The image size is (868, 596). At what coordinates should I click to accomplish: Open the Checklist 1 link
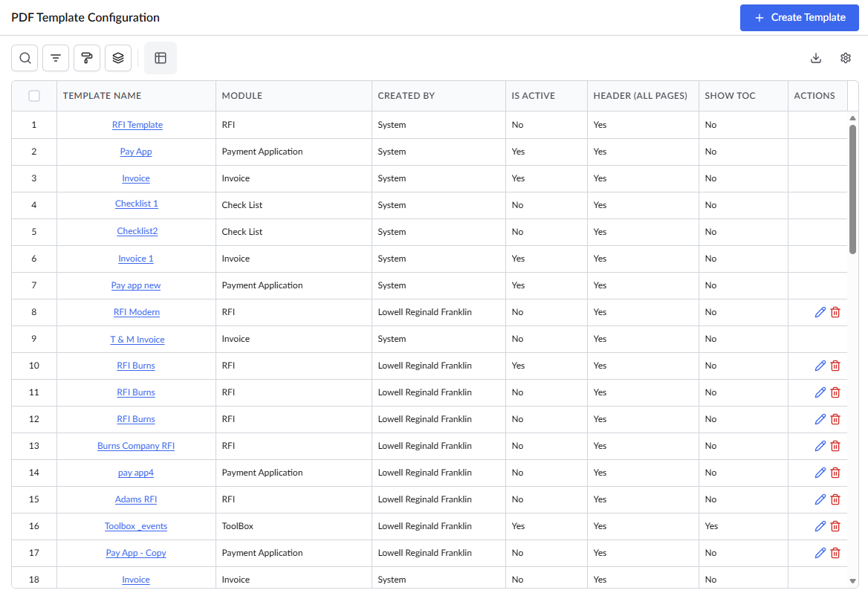click(137, 204)
